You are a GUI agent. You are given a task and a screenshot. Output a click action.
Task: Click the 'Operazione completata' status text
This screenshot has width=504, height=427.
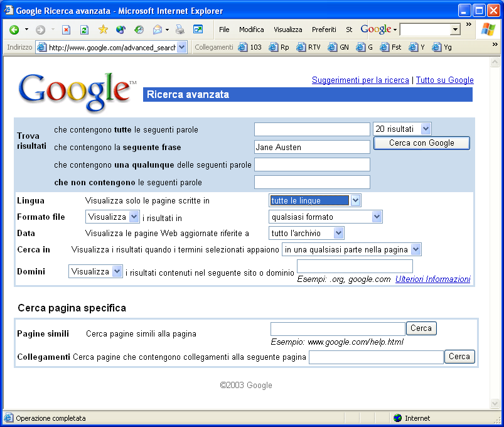51,418
